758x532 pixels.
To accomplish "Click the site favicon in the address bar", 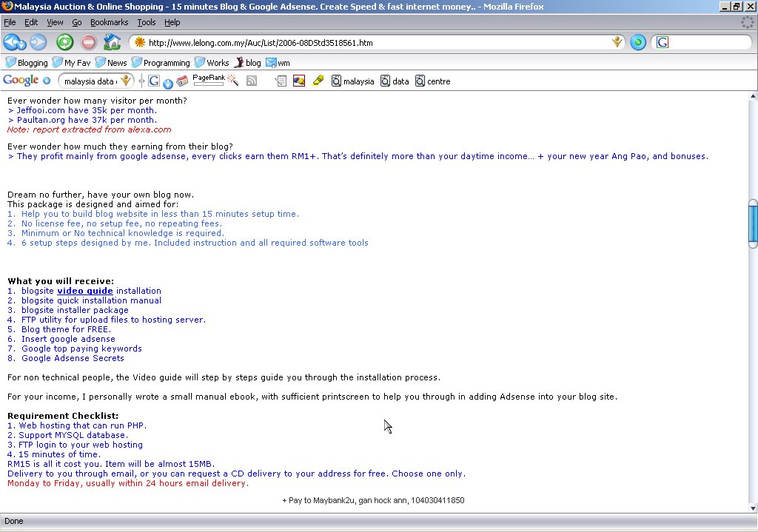I will pyautogui.click(x=140, y=42).
